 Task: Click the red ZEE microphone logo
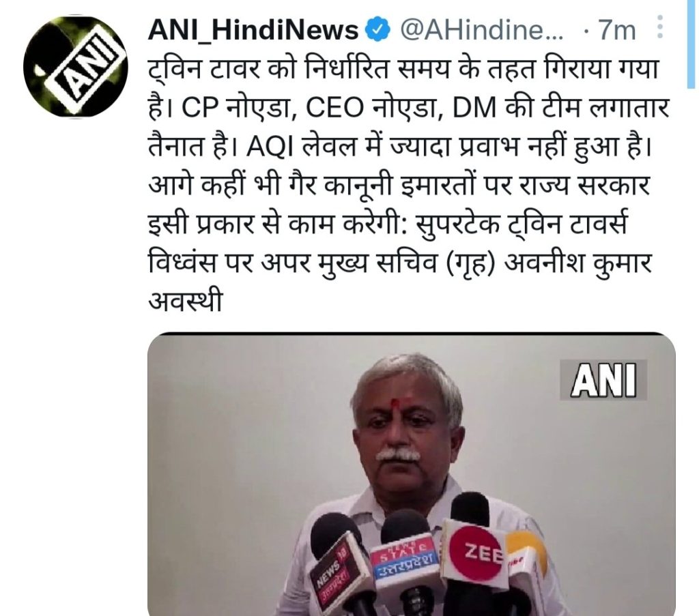(475, 553)
